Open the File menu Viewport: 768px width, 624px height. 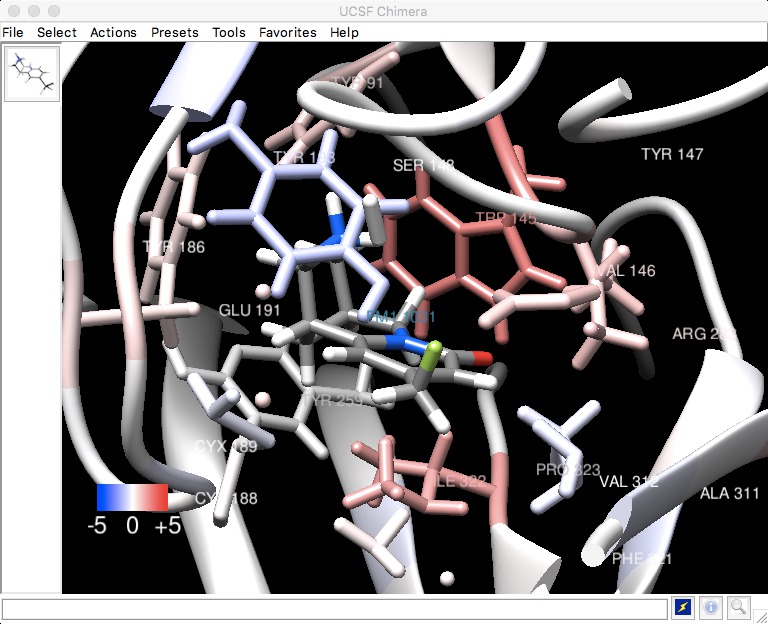(x=13, y=32)
